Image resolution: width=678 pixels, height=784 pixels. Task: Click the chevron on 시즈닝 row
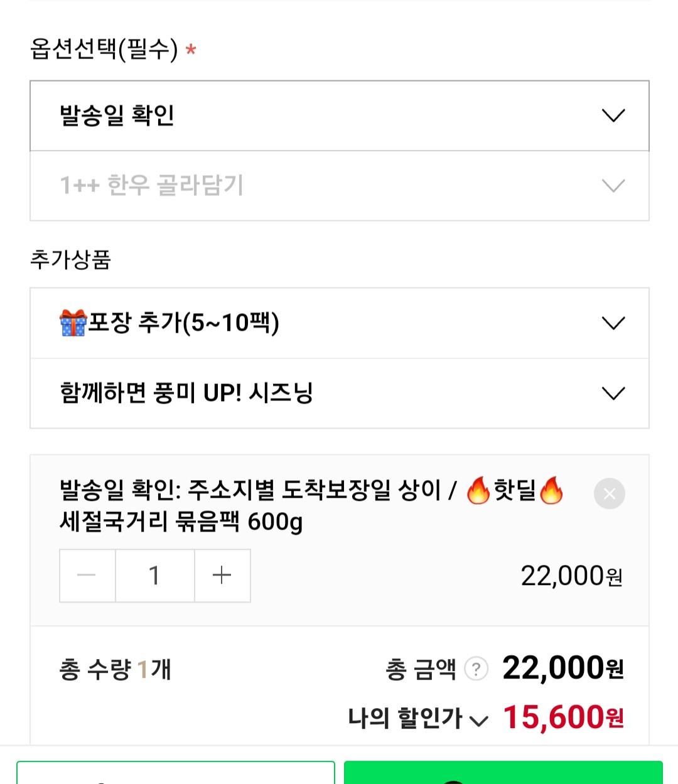(x=613, y=394)
